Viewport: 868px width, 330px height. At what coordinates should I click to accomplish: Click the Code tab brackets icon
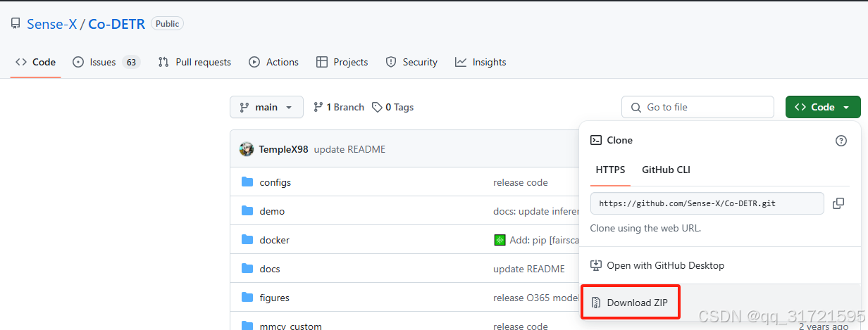tap(21, 62)
